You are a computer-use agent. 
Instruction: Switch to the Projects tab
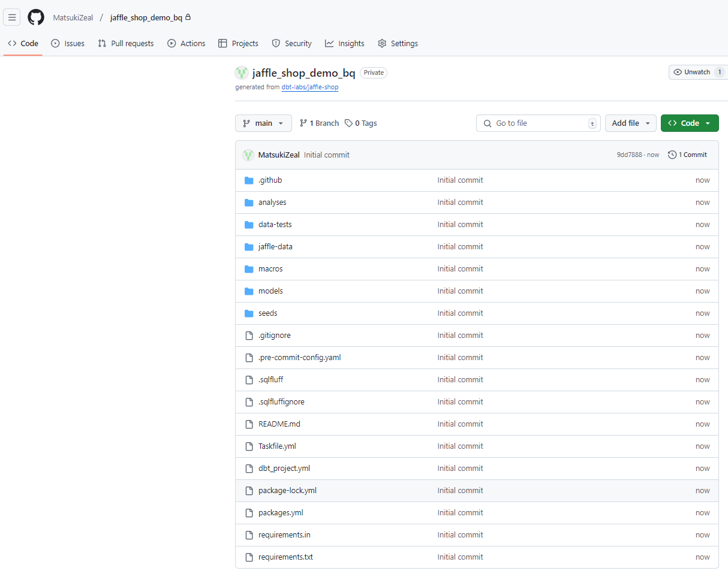pyautogui.click(x=238, y=43)
